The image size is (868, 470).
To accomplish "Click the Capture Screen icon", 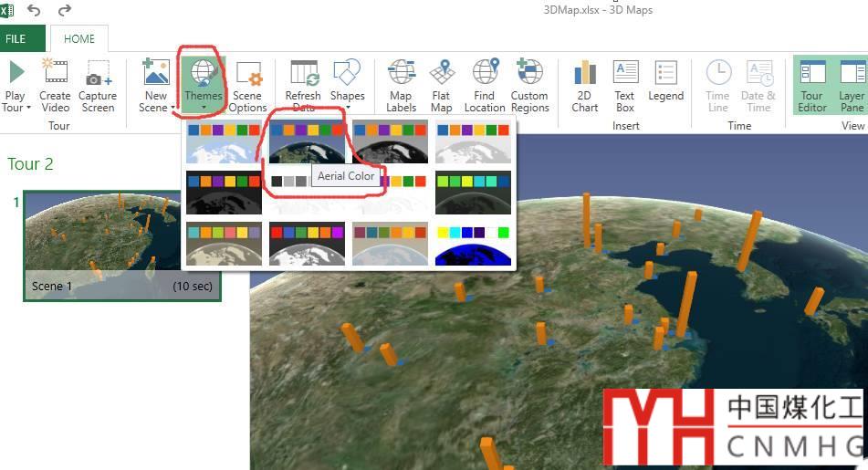I will [98, 85].
